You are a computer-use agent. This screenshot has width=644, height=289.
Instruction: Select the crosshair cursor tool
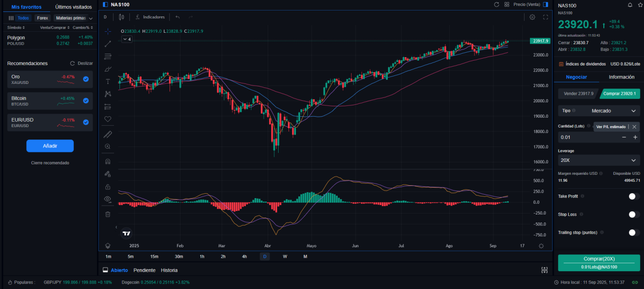[x=108, y=31]
